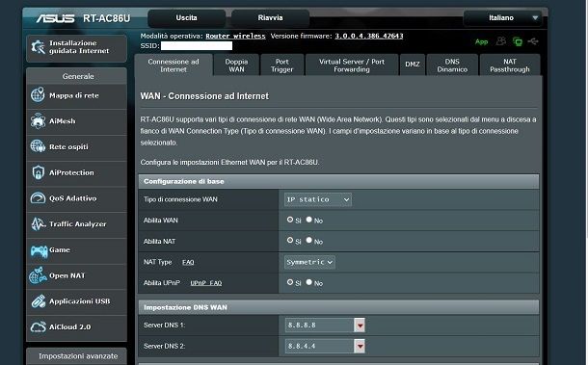Click the AiCloud 2.0 cloud icon
The image size is (588, 365).
[39, 326]
